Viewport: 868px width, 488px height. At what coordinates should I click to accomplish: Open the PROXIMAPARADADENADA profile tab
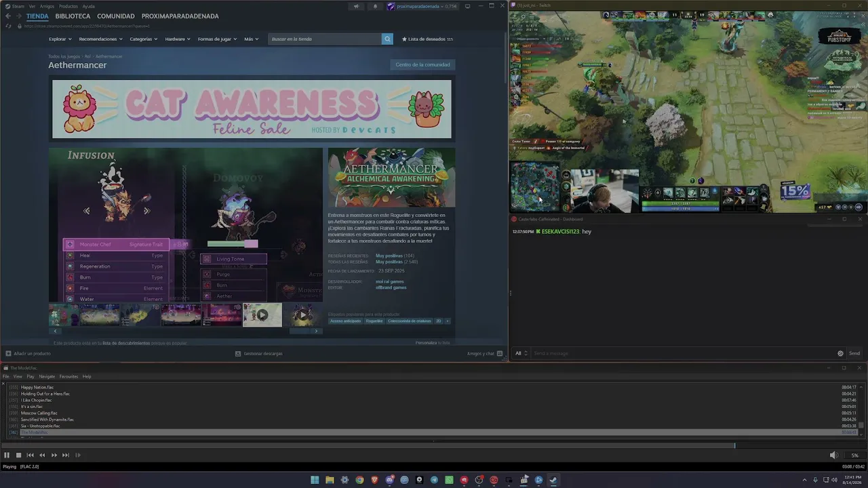180,16
